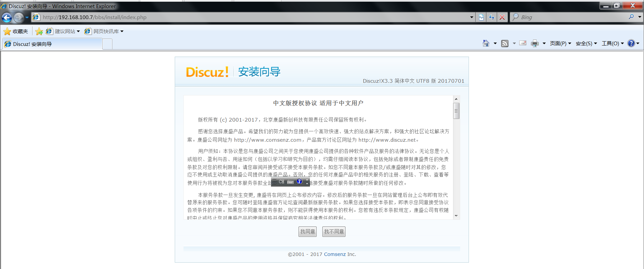Click the 我同意 agree button
644x269 pixels.
coord(308,231)
